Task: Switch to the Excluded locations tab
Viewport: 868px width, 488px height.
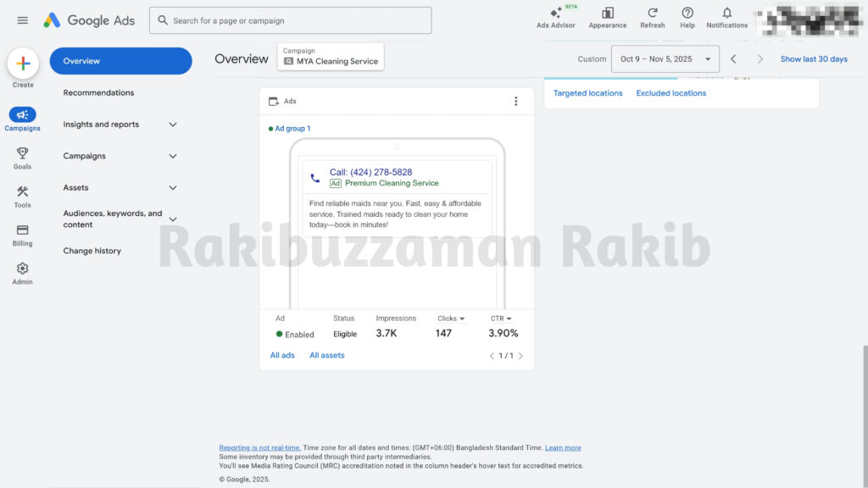Action: [670, 93]
